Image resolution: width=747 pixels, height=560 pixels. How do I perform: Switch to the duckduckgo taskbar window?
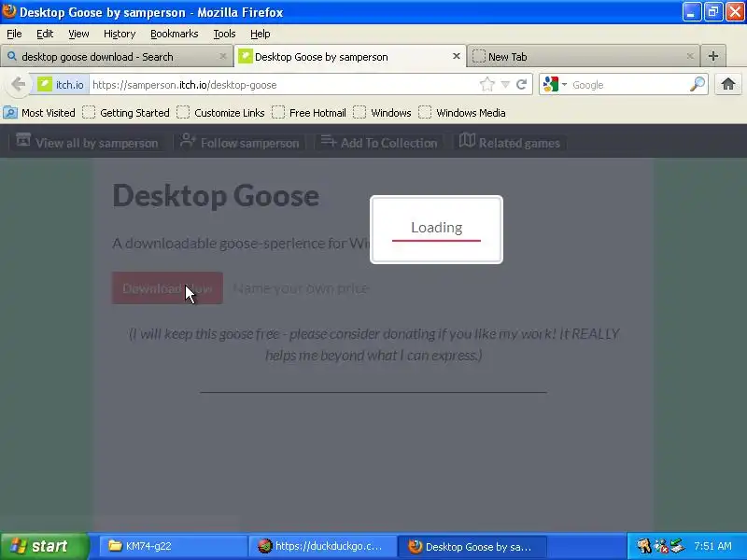[322, 546]
